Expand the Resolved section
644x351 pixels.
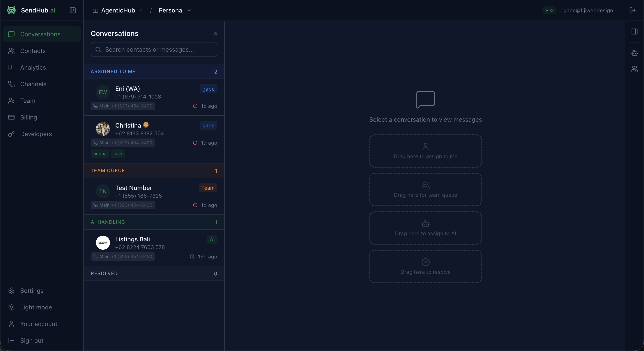(154, 273)
